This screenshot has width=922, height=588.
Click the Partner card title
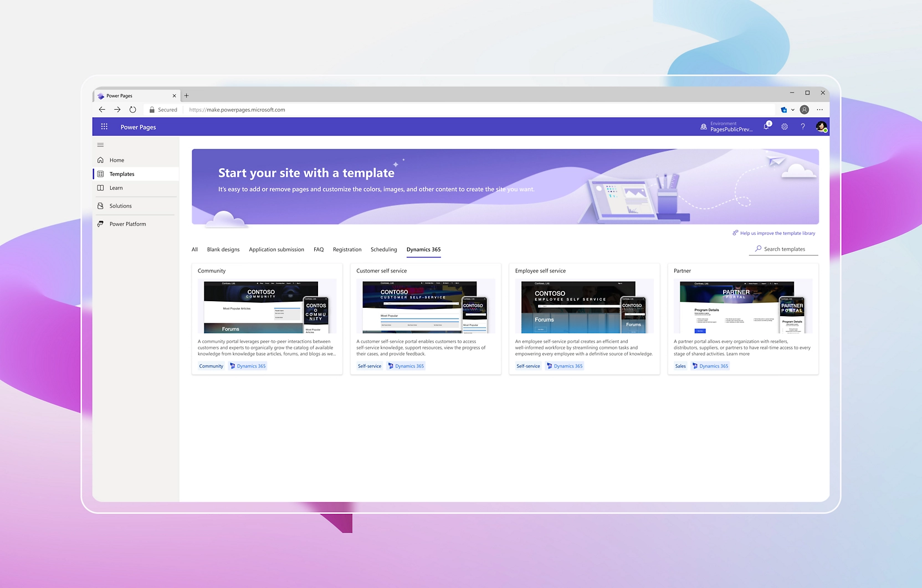coord(682,271)
